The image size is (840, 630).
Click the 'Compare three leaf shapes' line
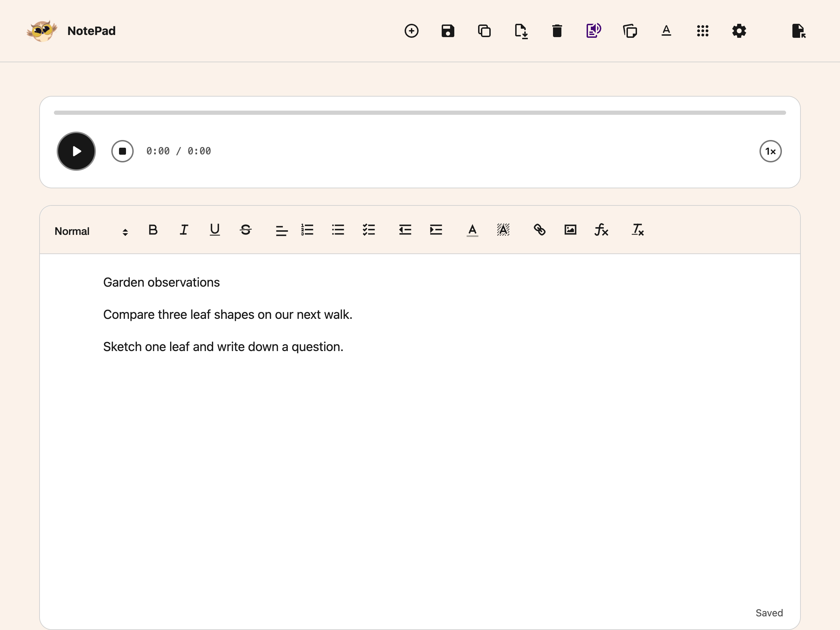(228, 315)
